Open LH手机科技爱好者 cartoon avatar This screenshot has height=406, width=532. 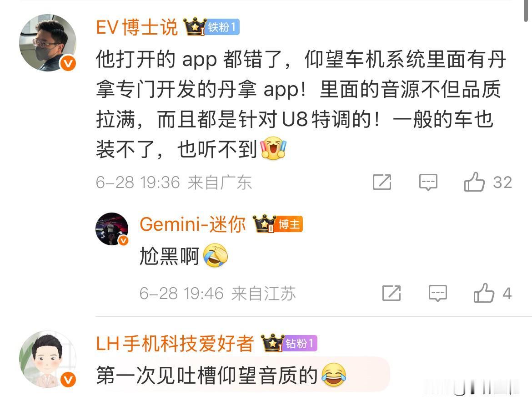[x=47, y=360]
